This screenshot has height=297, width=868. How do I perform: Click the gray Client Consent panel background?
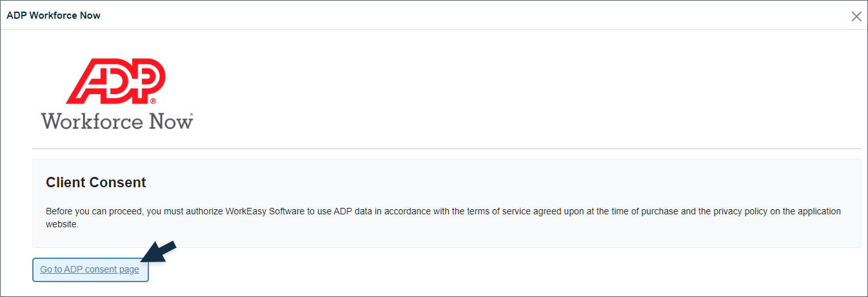click(446, 203)
